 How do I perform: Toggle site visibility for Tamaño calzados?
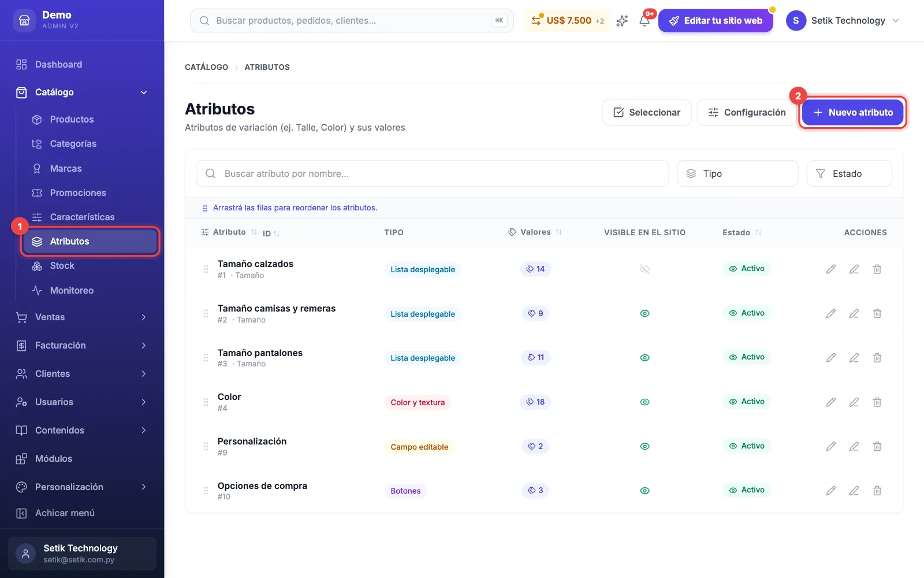(x=645, y=269)
